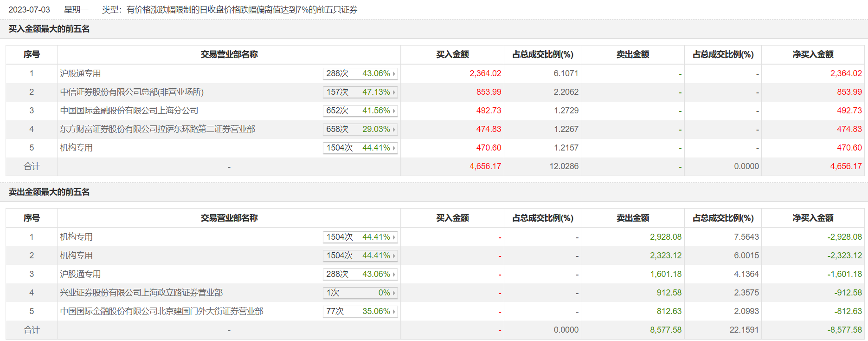Select the sell amount 912.58
This screenshot has height=341, width=868.
(x=669, y=293)
